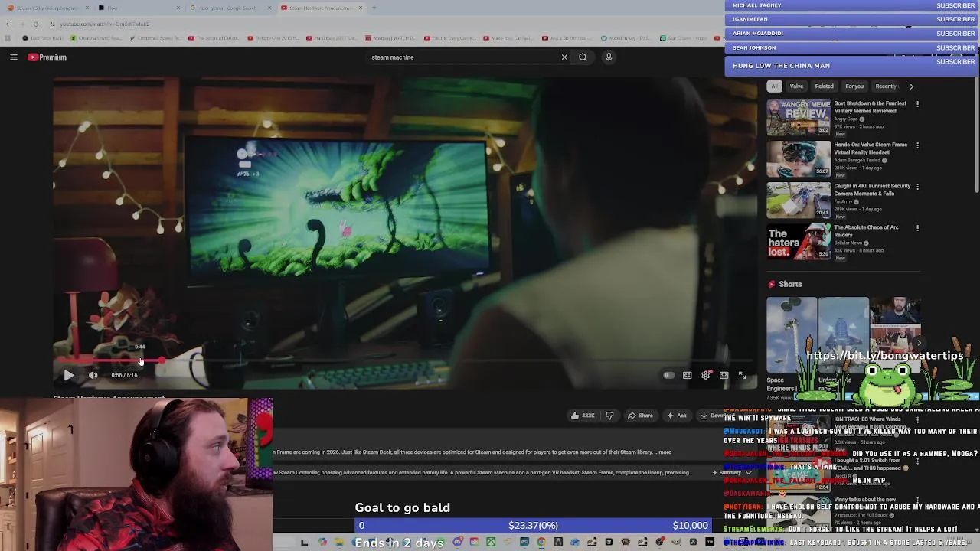Expand the Summary chevron
The width and height of the screenshot is (980, 551).
[748, 472]
